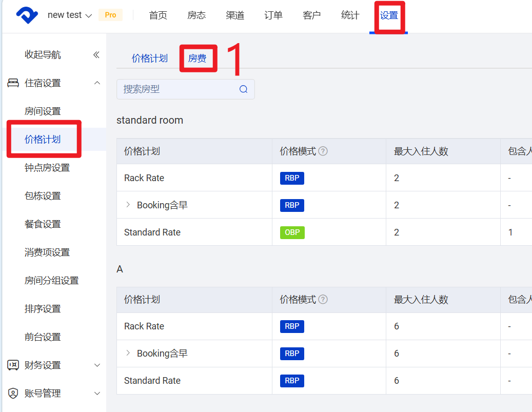This screenshot has height=412, width=532.
Task: Open 前台设置 in sidebar
Action: click(43, 337)
